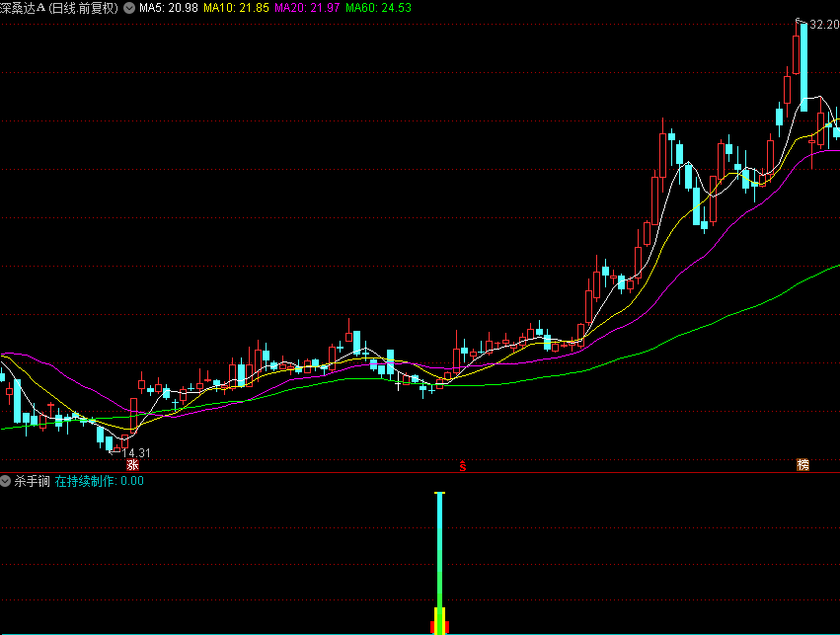Select the MA10: 21.85 label
Screen dimensions: 840x635
tap(236, 8)
